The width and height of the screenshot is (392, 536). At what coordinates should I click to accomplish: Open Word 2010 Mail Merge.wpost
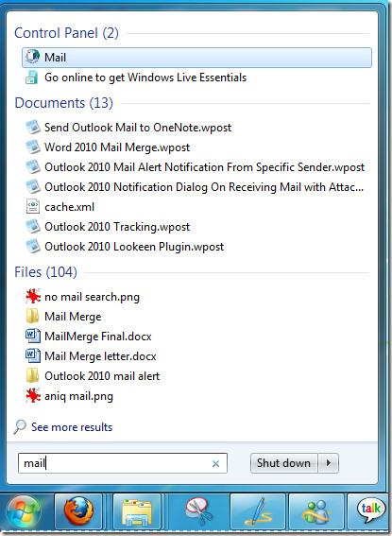coord(117,147)
